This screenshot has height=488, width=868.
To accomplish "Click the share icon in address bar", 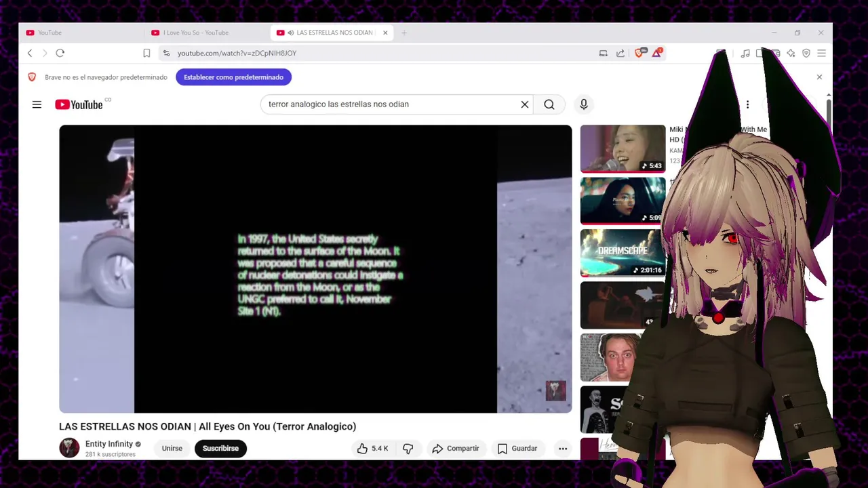I will tap(620, 53).
